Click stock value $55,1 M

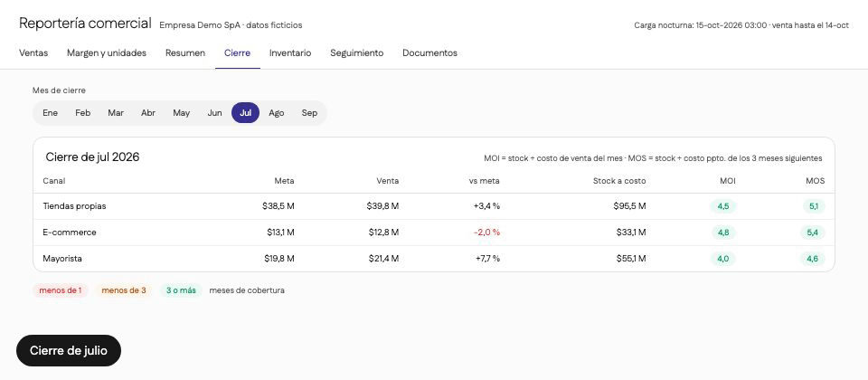630,259
